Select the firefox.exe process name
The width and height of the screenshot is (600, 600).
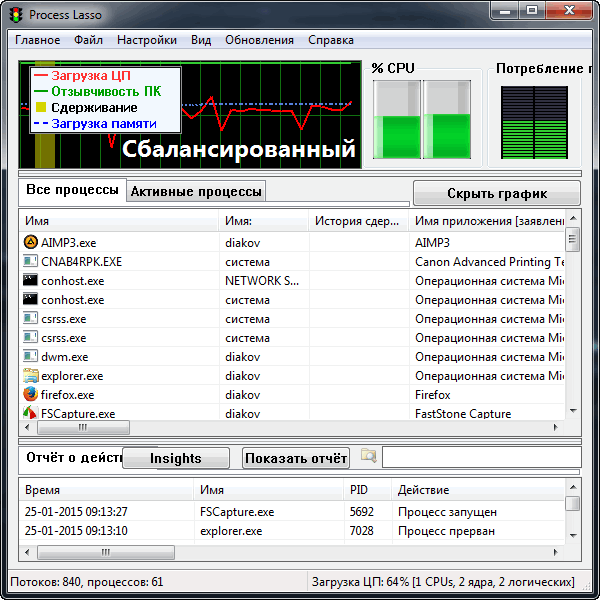click(x=68, y=395)
